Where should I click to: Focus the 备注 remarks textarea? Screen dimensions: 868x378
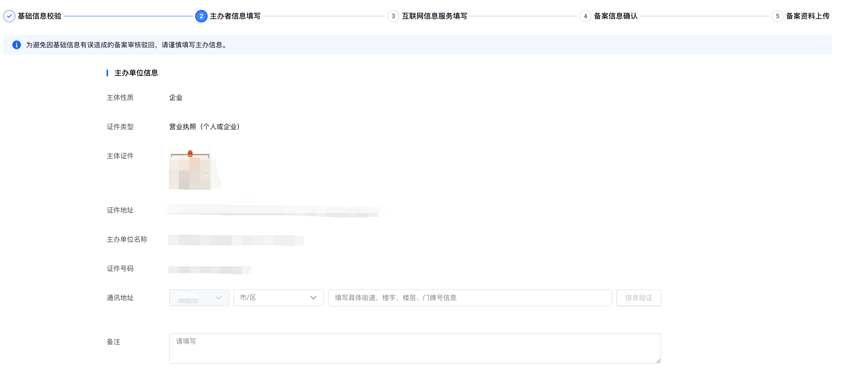(414, 348)
